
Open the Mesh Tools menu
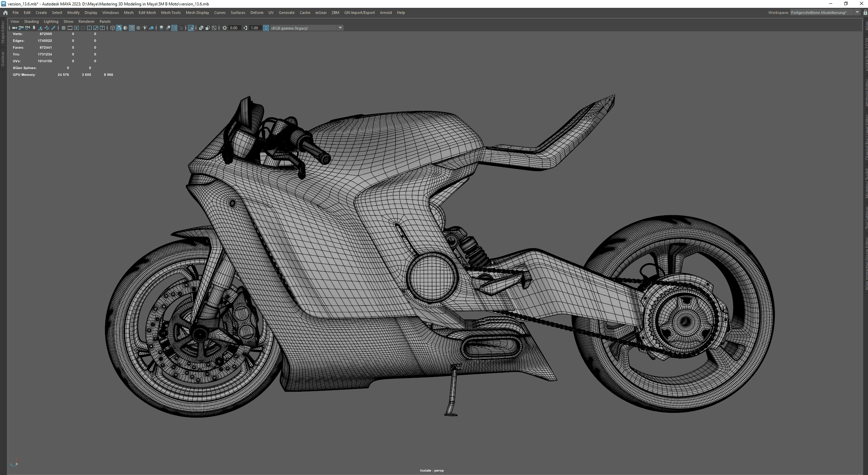tap(171, 13)
